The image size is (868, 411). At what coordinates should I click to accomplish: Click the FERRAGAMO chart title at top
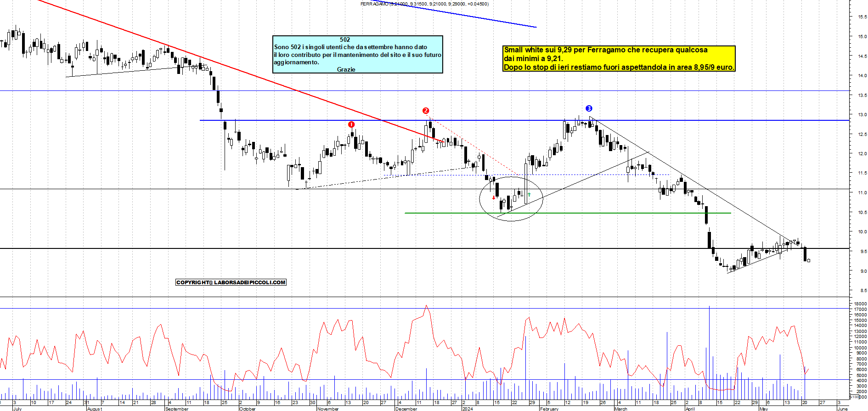pyautogui.click(x=424, y=4)
